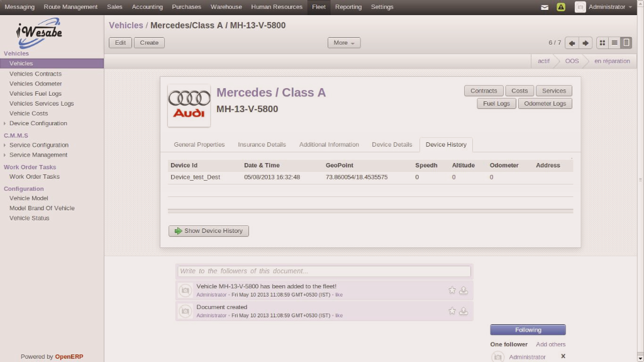Set vehicle status to 'en réparation'
The image size is (644, 362).
click(x=611, y=61)
